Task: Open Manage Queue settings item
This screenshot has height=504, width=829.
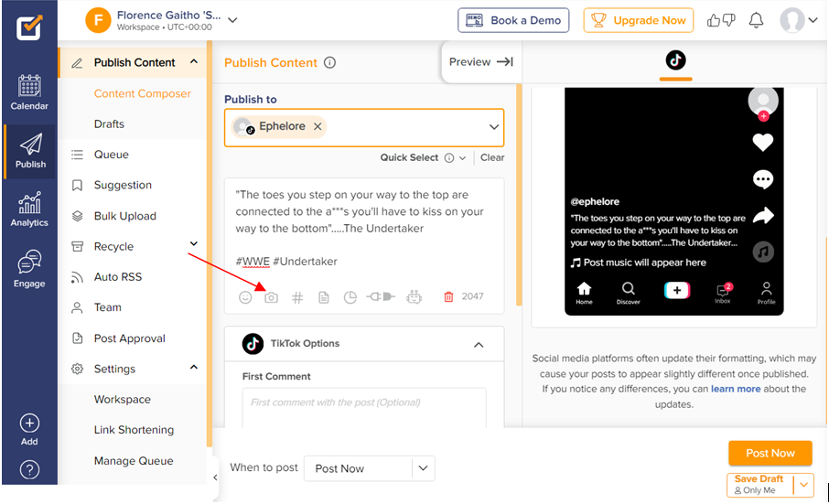Action: click(134, 461)
